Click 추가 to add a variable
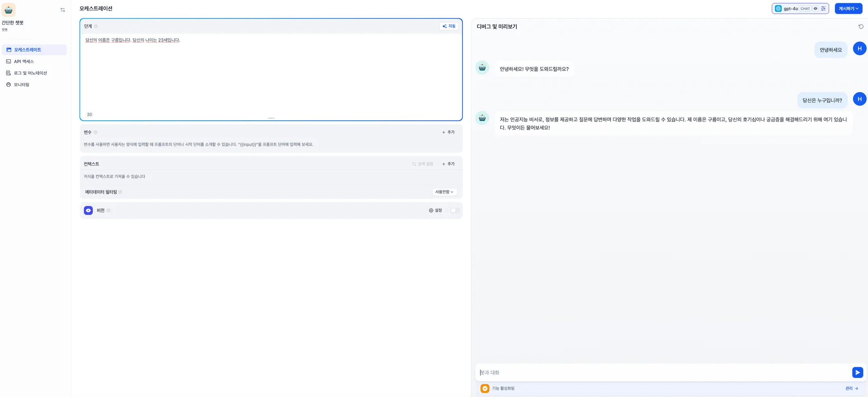 pos(448,132)
